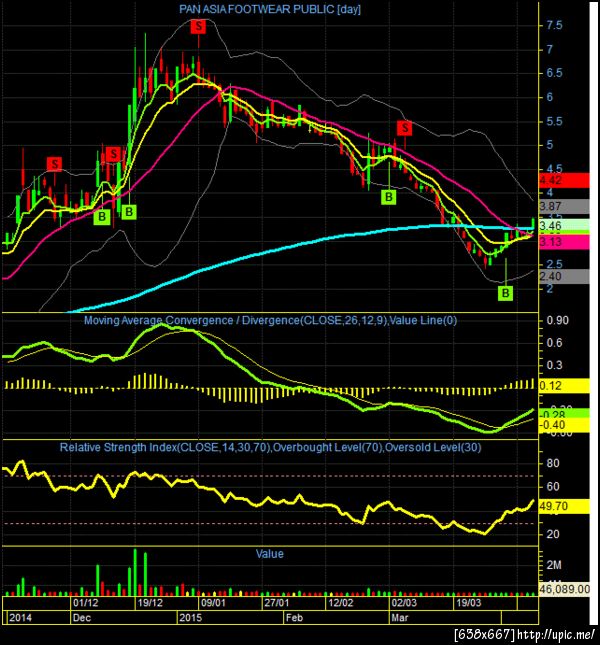This screenshot has width=600, height=645.
Task: Click the B buy marker near the 02/03 date
Action: tap(389, 197)
